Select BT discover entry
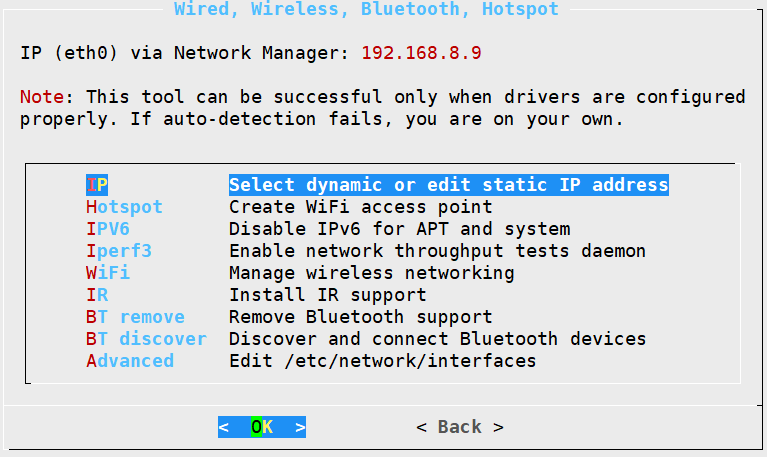The height and width of the screenshot is (457, 767). 146,339
